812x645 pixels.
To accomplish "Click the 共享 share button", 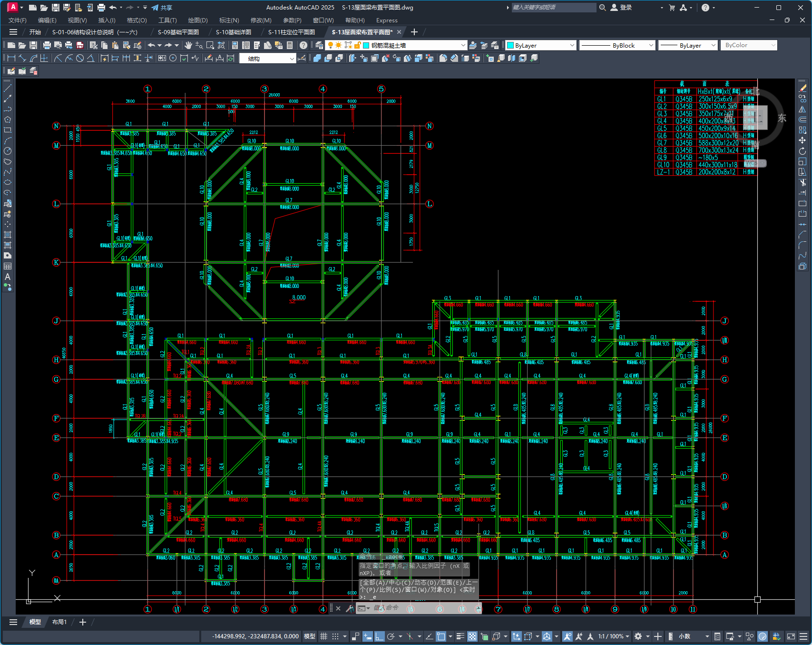I will point(162,8).
